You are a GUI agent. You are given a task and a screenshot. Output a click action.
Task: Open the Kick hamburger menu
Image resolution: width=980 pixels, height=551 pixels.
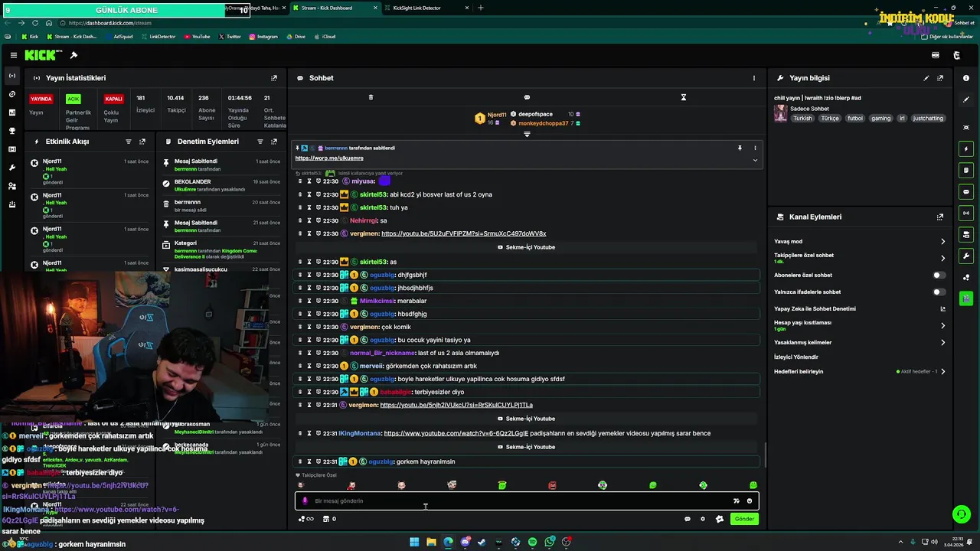pos(14,55)
